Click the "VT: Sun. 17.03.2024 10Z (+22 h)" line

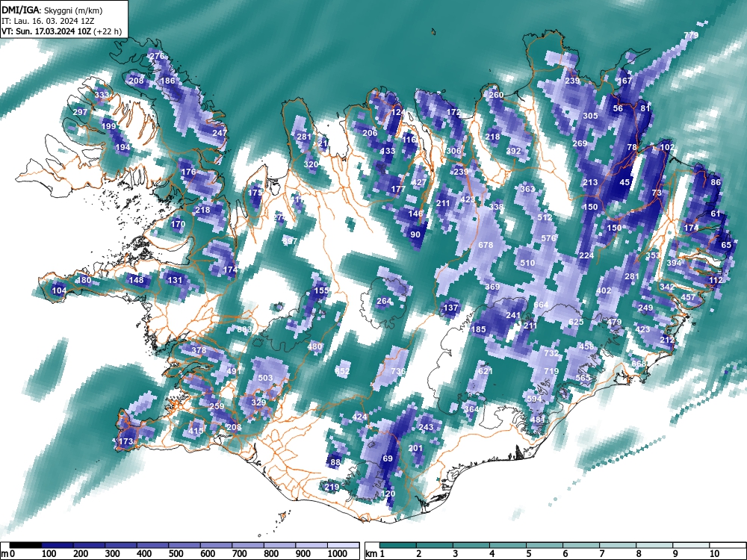[x=61, y=32]
